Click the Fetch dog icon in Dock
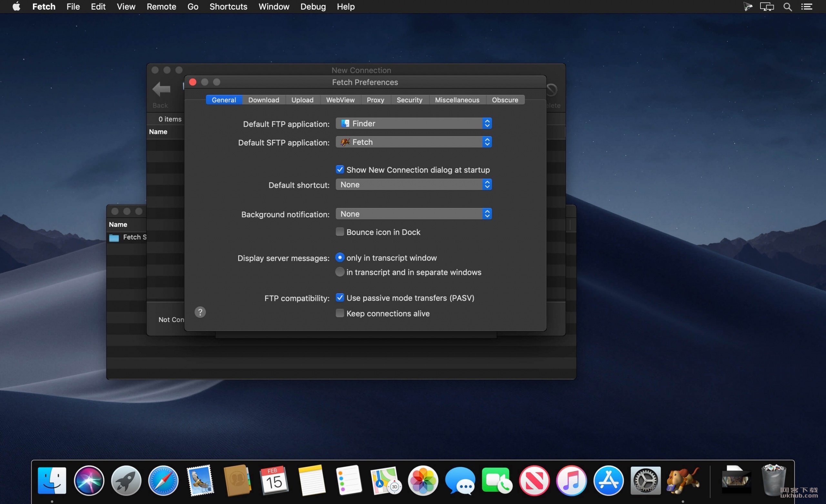 pyautogui.click(x=683, y=480)
